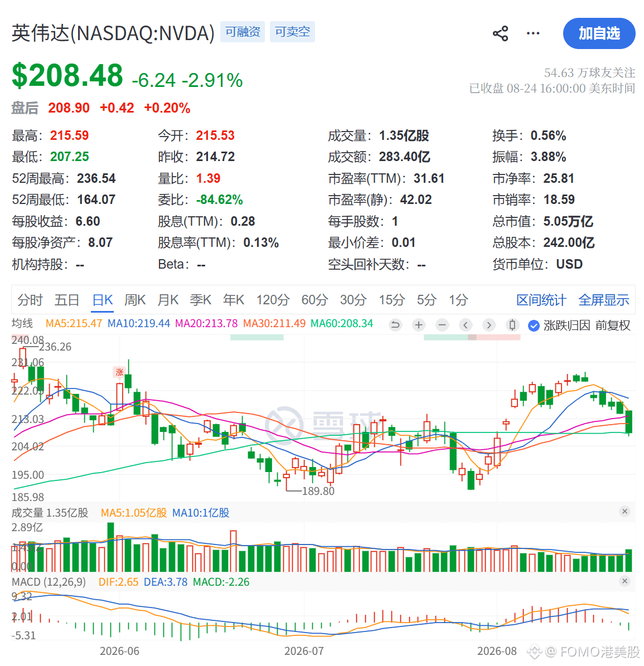This screenshot has width=644, height=666.
Task: Switch to 15分 interval
Action: [x=391, y=300]
